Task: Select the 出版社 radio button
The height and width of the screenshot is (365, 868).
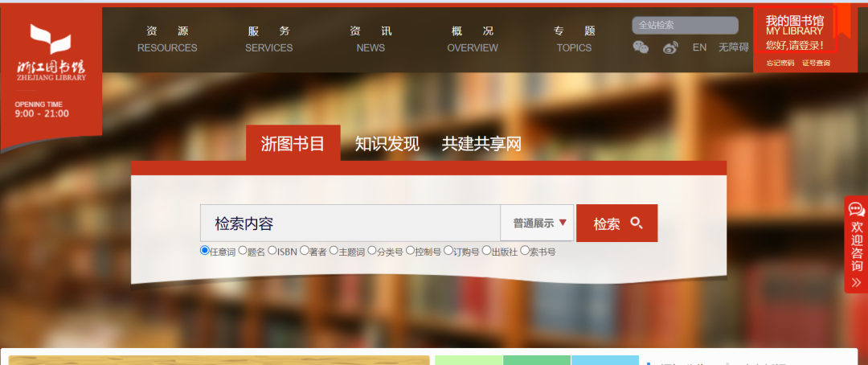Action: pos(486,251)
